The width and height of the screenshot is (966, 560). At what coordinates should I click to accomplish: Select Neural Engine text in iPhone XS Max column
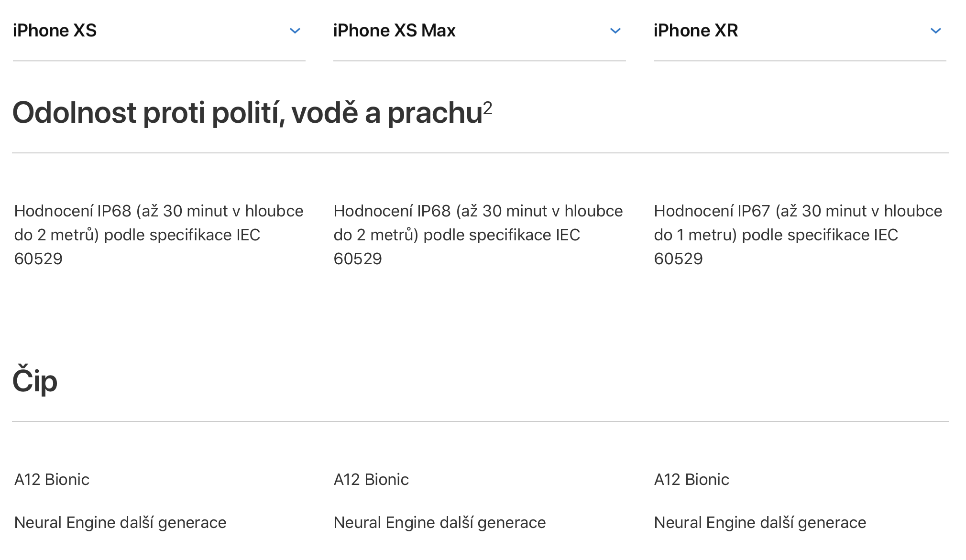(439, 522)
